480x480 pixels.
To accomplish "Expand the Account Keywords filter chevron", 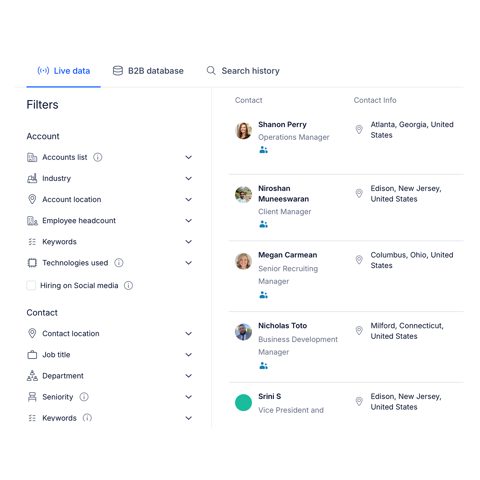I will (x=189, y=242).
